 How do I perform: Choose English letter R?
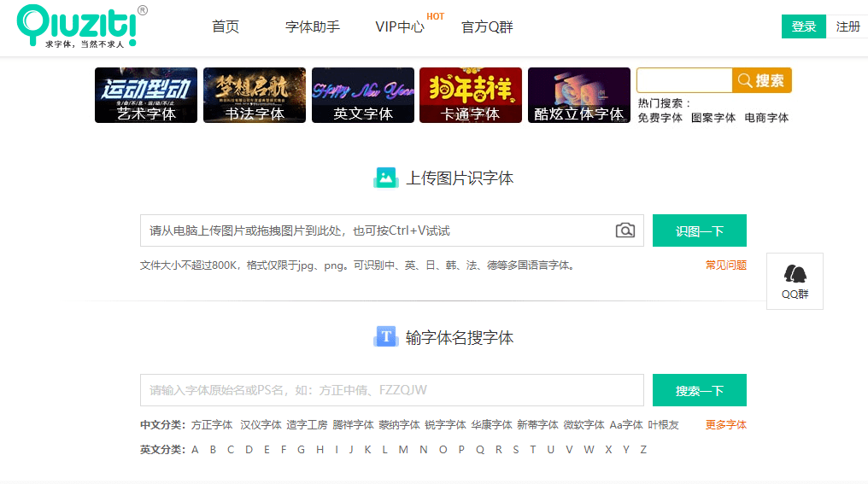[499, 450]
